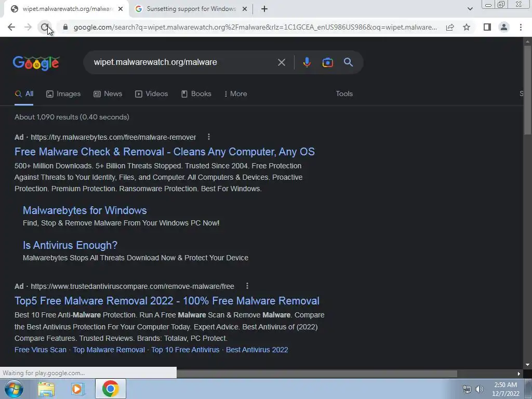Open Free Malware Check & Removal ad
532x399 pixels.
[x=165, y=152]
